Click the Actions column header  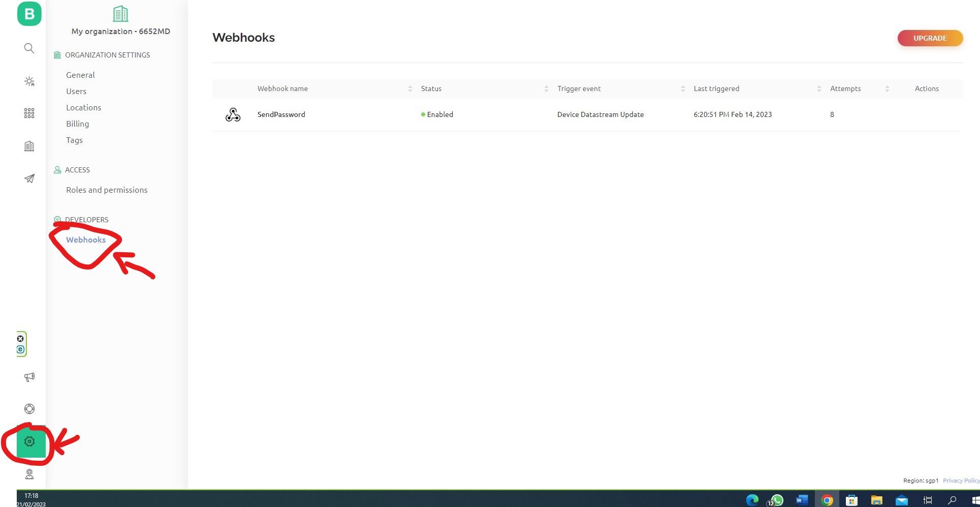(x=927, y=88)
